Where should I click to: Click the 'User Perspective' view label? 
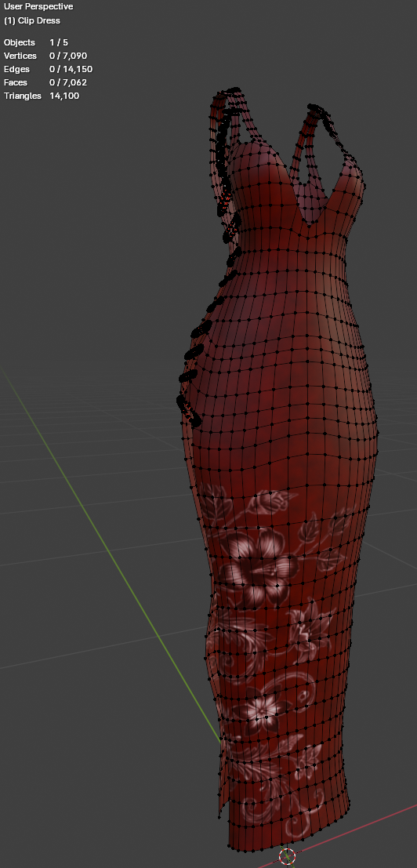(x=38, y=6)
